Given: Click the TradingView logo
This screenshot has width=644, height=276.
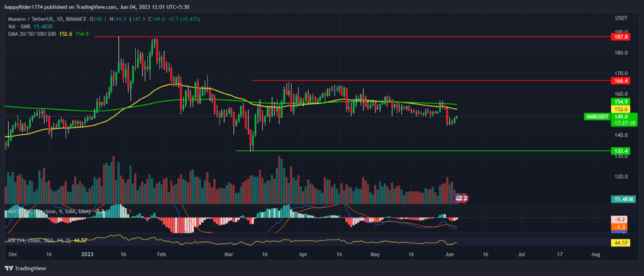Looking at the screenshot, I should point(25,268).
